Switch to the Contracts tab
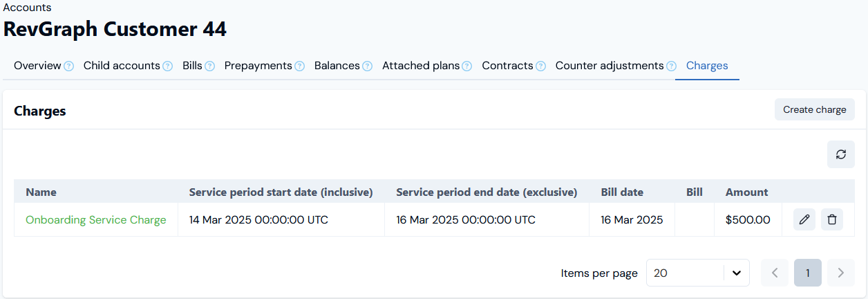 (x=507, y=66)
